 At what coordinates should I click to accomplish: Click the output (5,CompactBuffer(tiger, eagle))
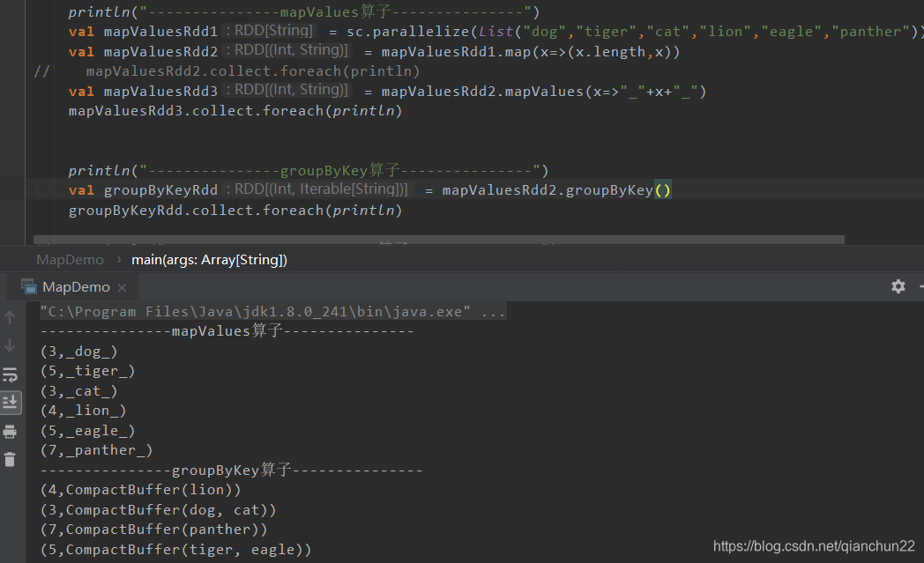[x=175, y=550]
